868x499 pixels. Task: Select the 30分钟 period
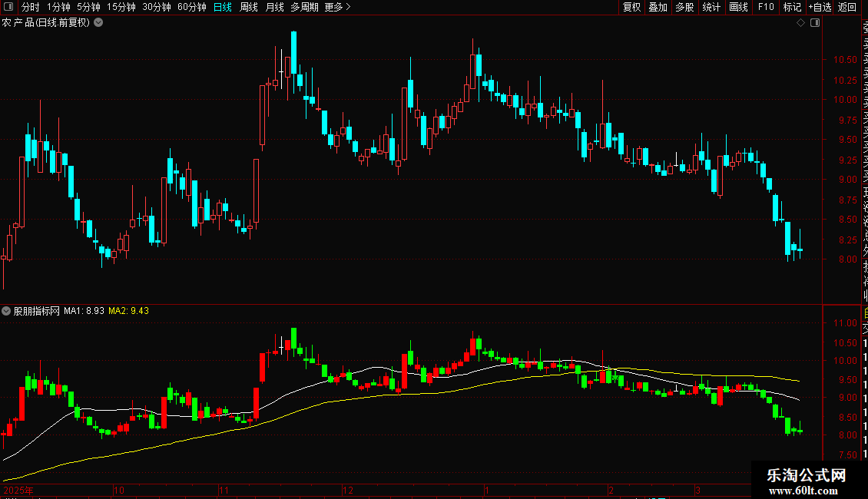pos(157,7)
